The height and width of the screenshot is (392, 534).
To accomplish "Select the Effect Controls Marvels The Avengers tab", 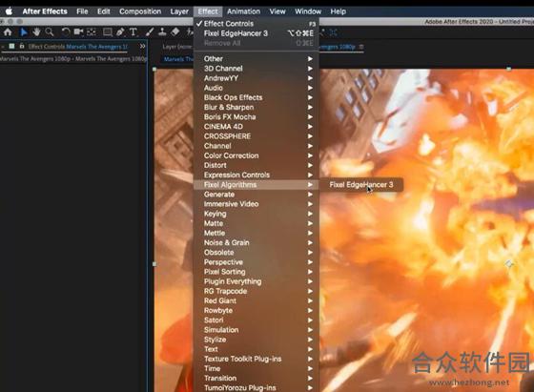I will pyautogui.click(x=78, y=47).
